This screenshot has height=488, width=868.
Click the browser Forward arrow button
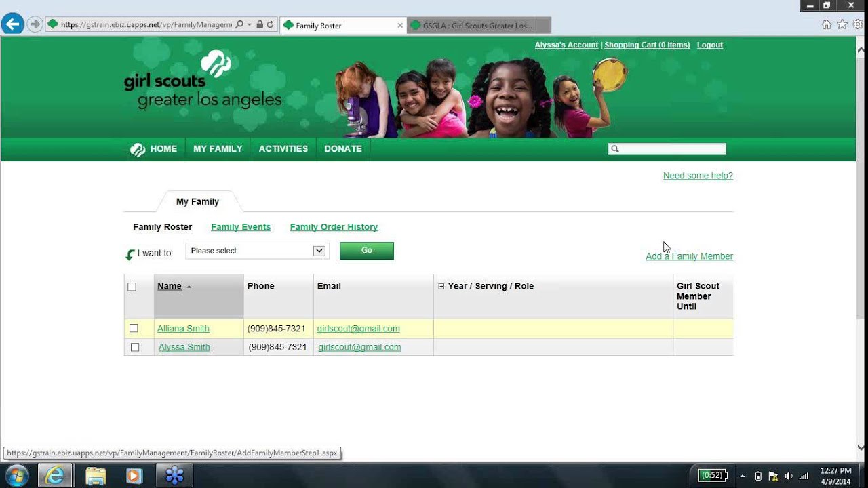point(35,24)
